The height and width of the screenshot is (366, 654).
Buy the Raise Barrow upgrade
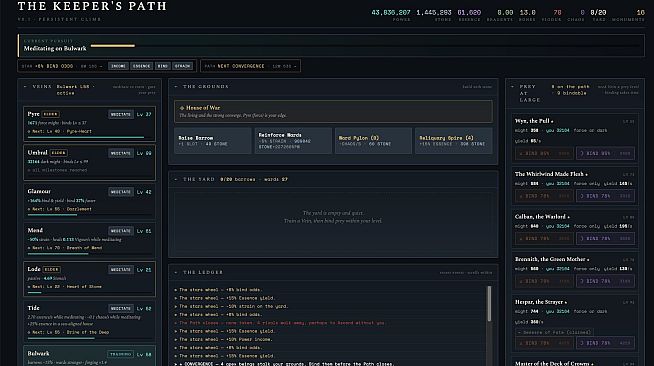tap(213, 141)
